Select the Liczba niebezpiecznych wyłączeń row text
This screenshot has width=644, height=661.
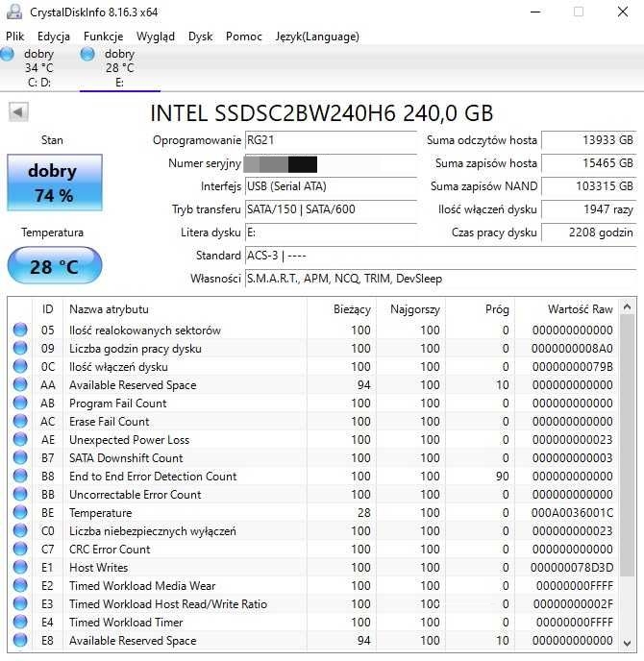(x=153, y=531)
